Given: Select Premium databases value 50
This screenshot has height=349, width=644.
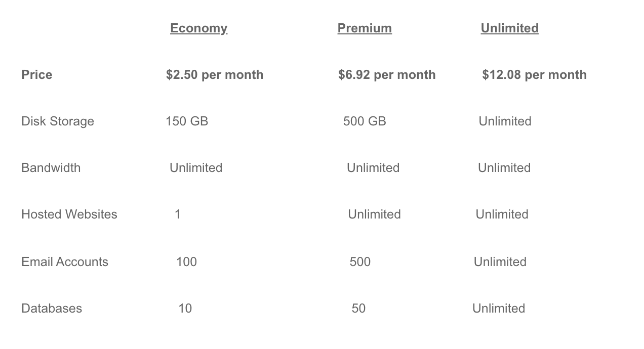Looking at the screenshot, I should click(358, 309).
